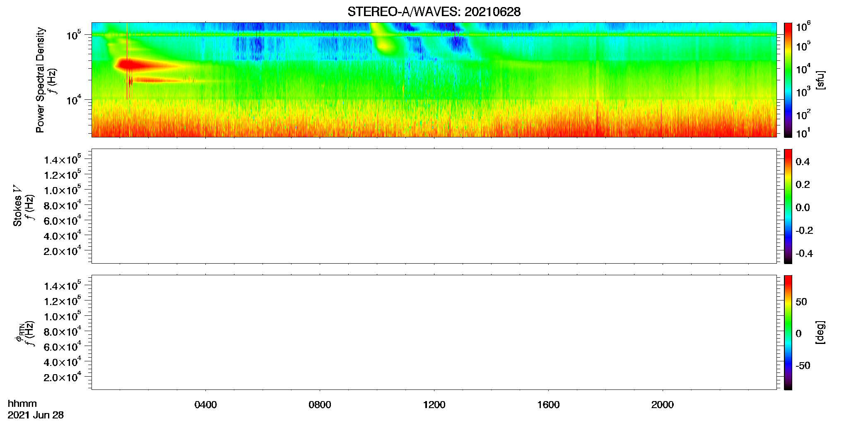Click the 0400 time tick label
The image size is (868, 447).
click(x=206, y=405)
